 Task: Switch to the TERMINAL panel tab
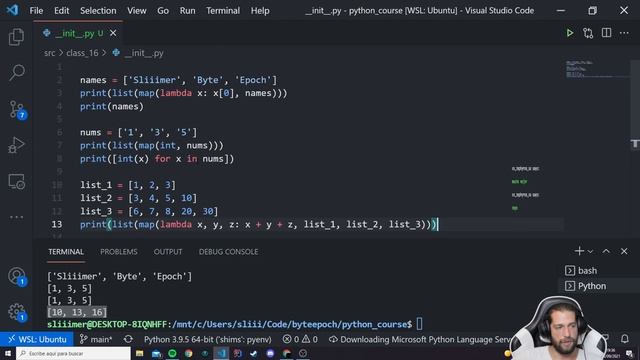(x=66, y=252)
